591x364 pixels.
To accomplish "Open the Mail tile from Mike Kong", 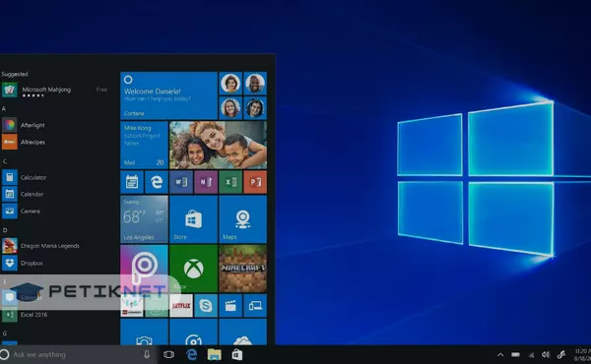I will 144,145.
